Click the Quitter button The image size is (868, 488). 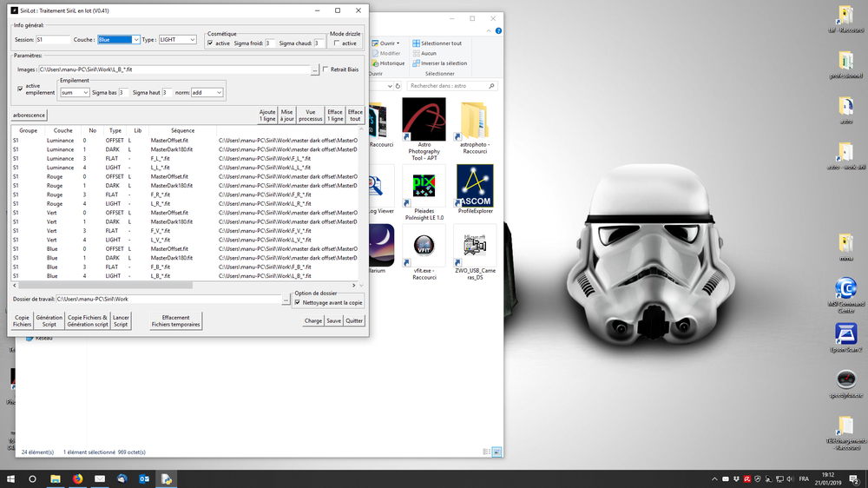[x=354, y=320]
